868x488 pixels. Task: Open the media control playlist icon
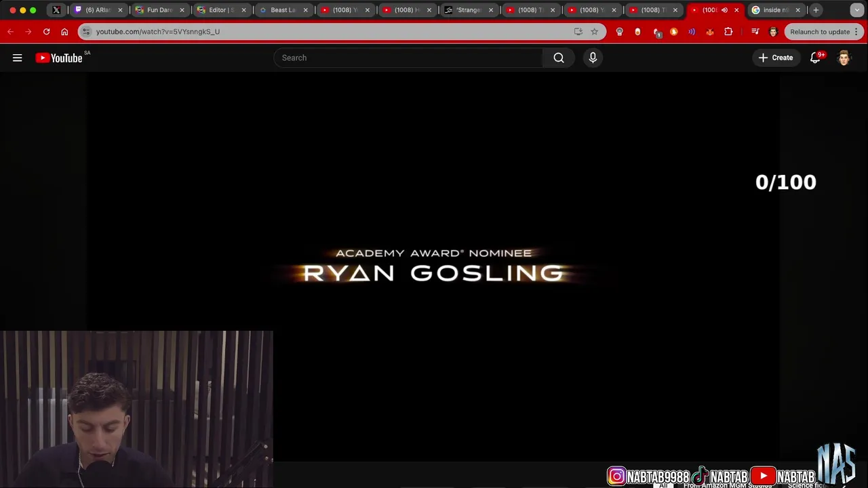tap(755, 32)
